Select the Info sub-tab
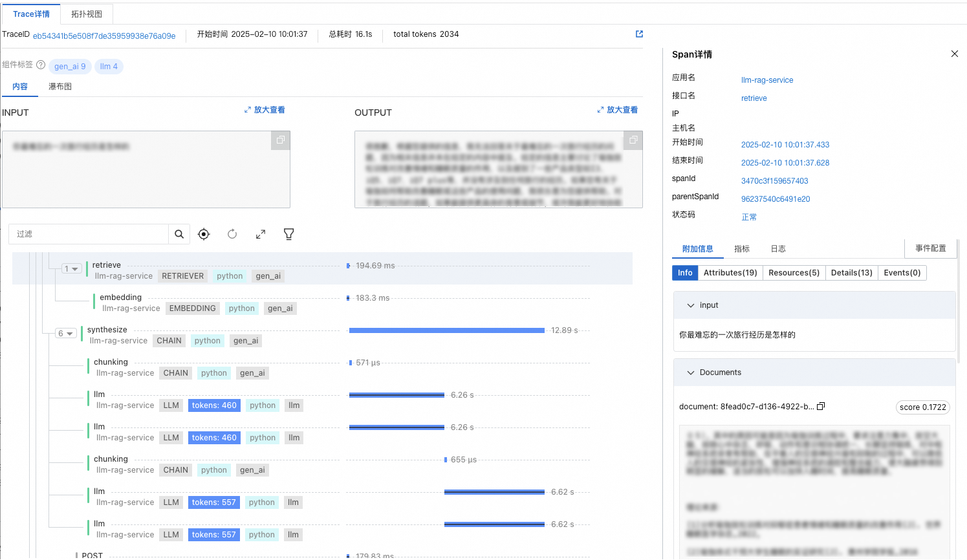 click(685, 273)
